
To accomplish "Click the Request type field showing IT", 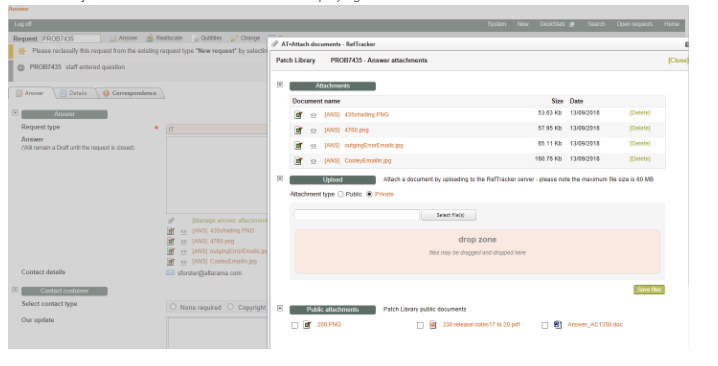I will pyautogui.click(x=217, y=129).
